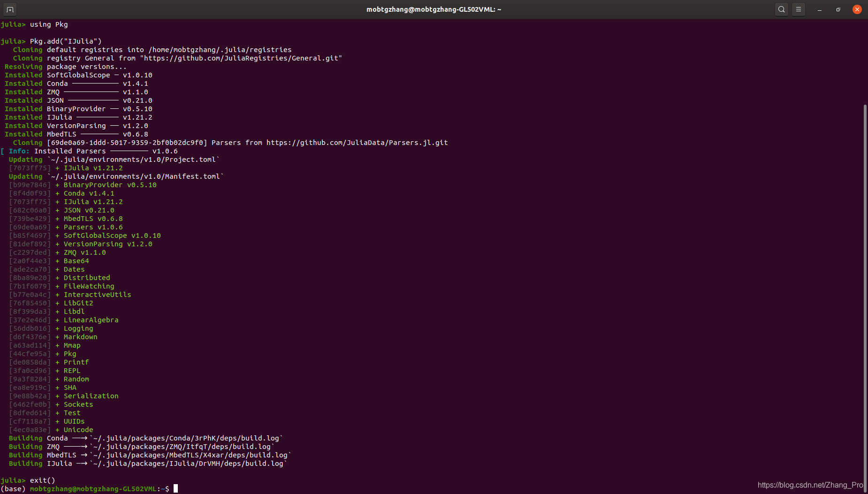Click the Installed ZMQ v1.1.0 line

[x=76, y=92]
